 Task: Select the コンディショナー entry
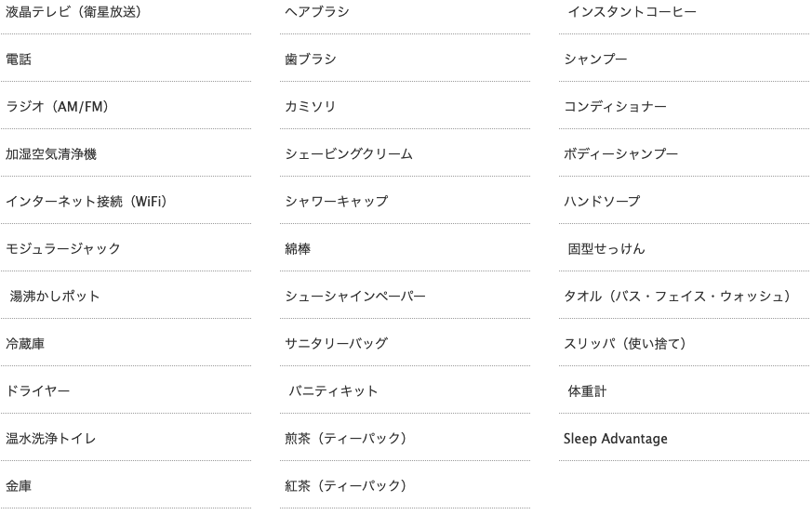pos(615,107)
